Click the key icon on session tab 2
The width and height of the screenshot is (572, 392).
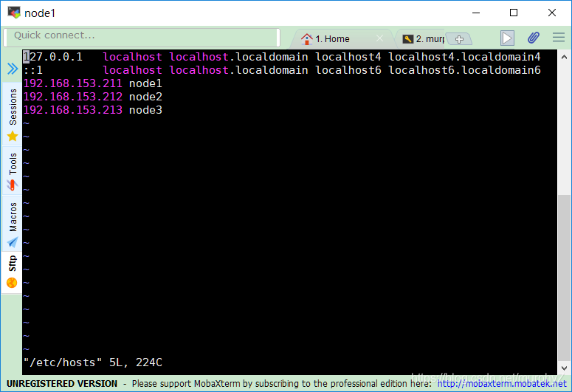click(x=408, y=38)
